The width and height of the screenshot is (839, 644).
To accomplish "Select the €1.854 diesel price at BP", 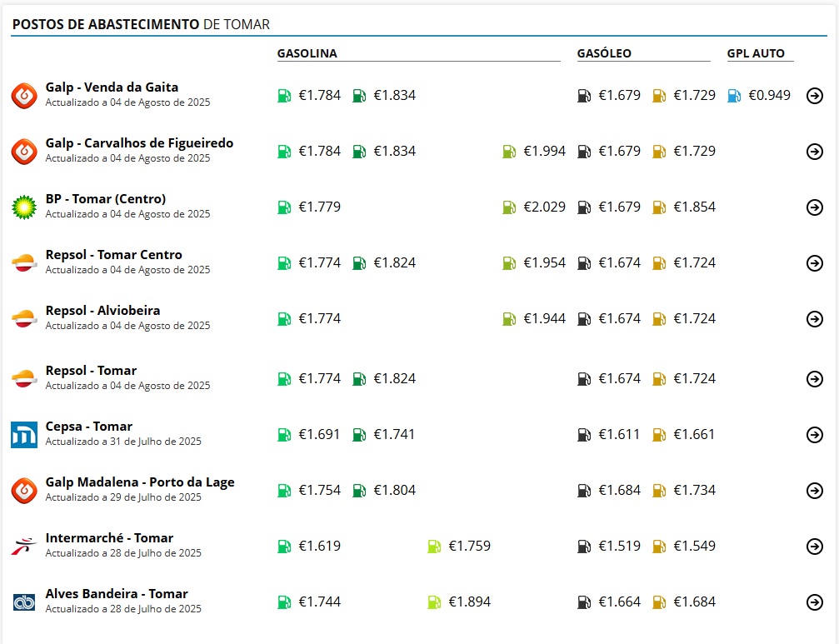I will pyautogui.click(x=694, y=207).
